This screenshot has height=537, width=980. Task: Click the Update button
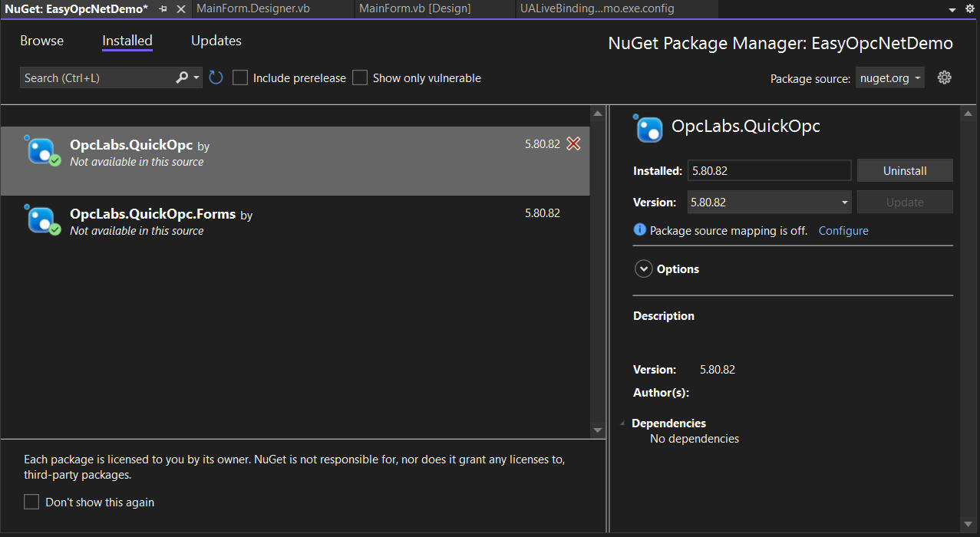[x=905, y=203]
